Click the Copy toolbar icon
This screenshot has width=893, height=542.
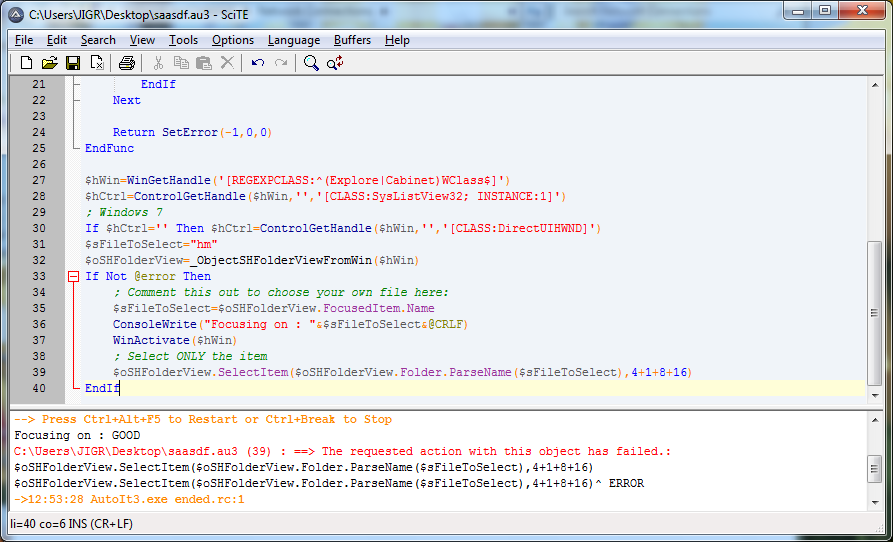181,63
